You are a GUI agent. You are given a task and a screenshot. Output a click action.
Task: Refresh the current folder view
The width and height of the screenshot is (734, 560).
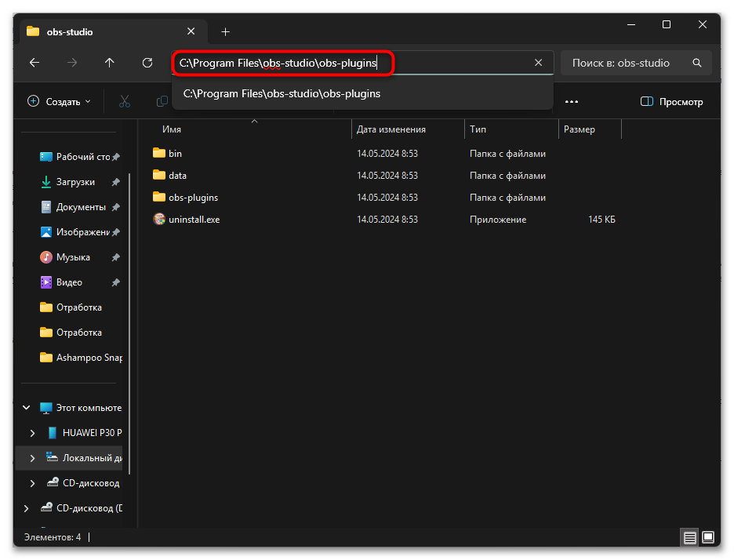pos(147,63)
